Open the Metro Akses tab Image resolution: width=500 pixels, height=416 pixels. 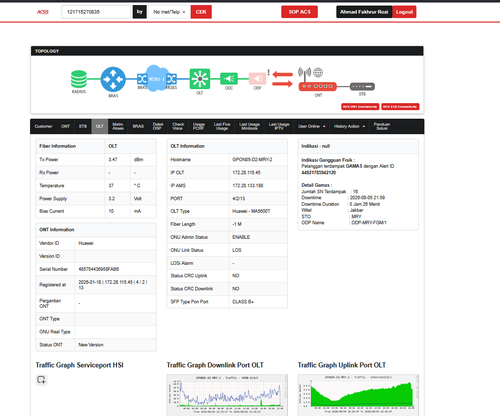click(118, 126)
